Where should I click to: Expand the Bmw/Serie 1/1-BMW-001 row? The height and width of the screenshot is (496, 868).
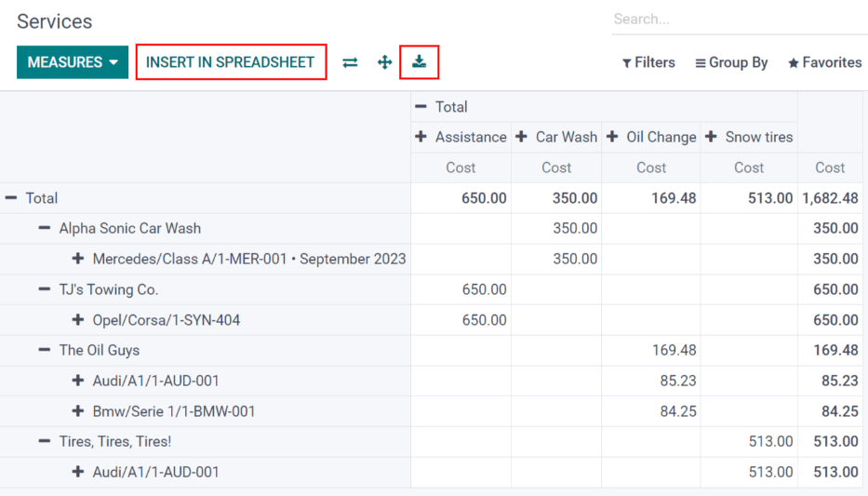pos(165,411)
